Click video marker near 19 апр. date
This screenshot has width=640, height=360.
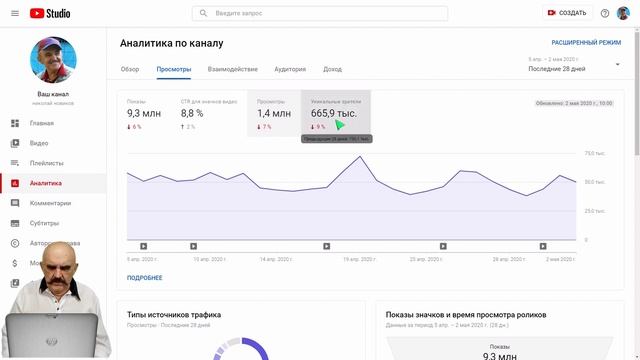(x=327, y=246)
